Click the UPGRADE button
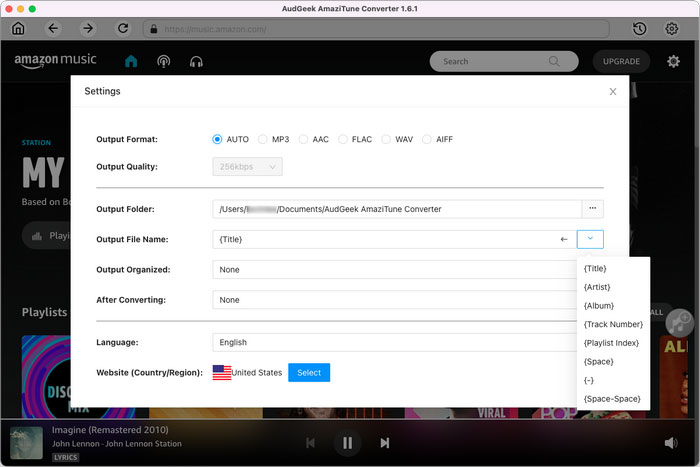The height and width of the screenshot is (467, 700). (x=621, y=61)
